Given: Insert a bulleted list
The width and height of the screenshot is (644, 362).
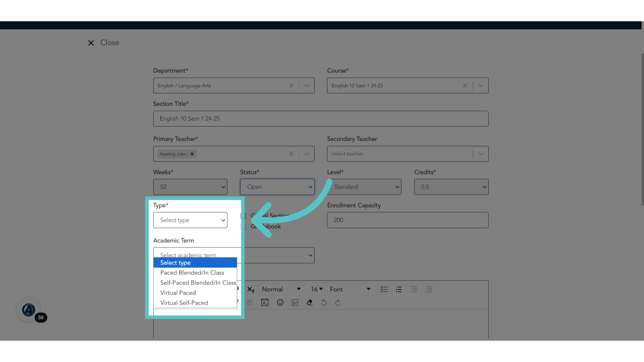Looking at the screenshot, I should click(x=384, y=289).
